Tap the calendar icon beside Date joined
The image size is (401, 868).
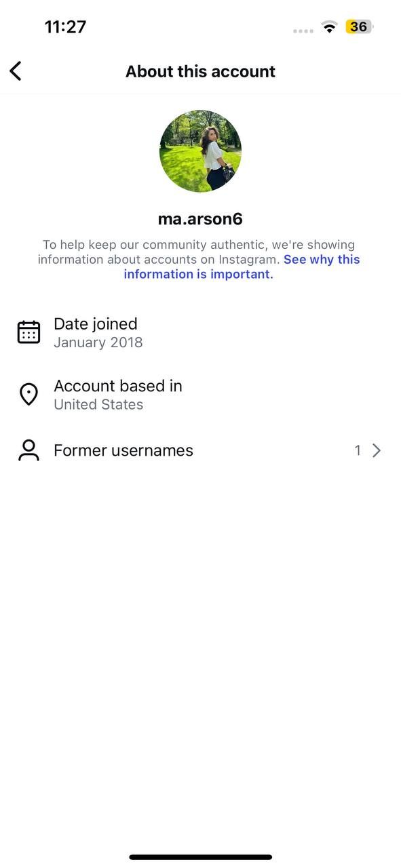click(x=28, y=332)
